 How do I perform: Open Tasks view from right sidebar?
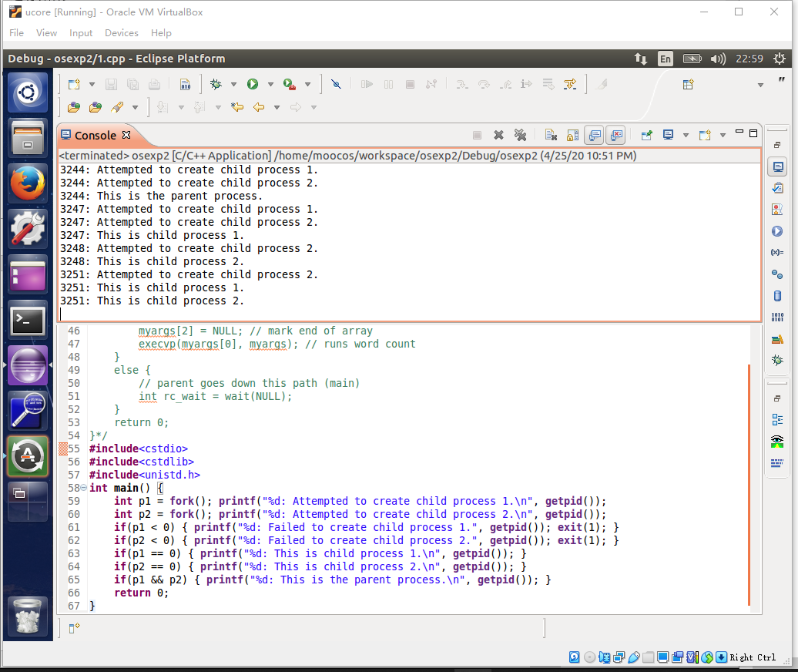point(777,188)
